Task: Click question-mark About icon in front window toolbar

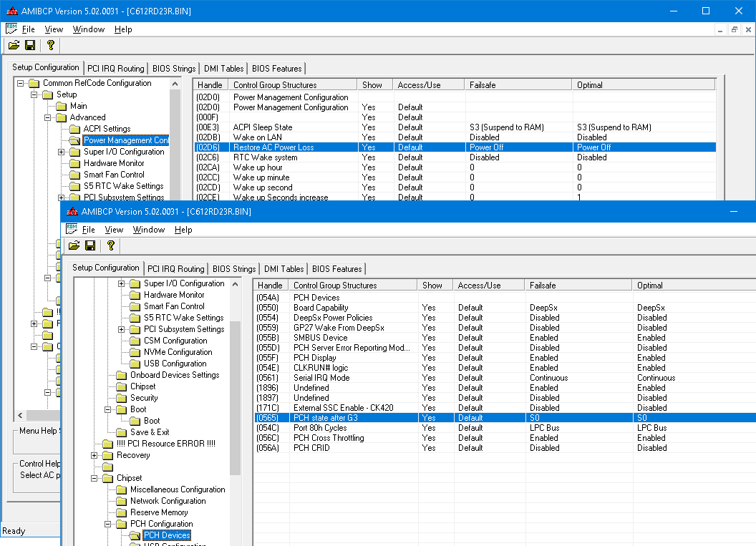Action: click(110, 245)
